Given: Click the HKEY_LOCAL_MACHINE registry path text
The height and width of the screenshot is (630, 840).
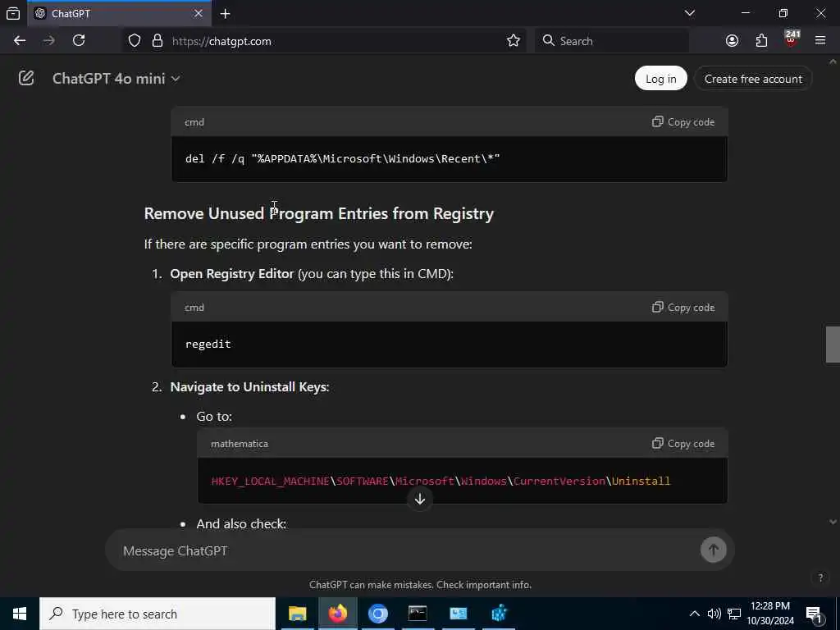Looking at the screenshot, I should point(441,481).
